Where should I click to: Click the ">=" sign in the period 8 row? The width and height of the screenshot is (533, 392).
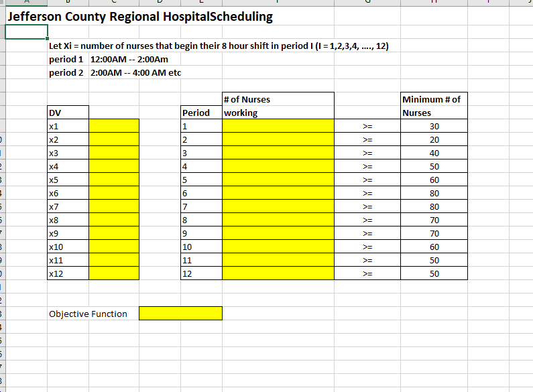click(367, 220)
